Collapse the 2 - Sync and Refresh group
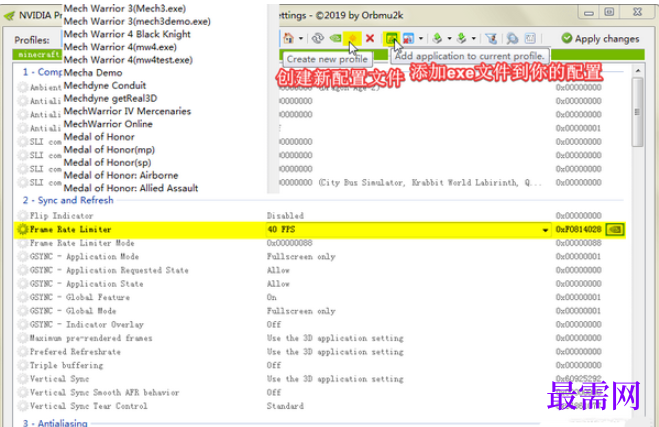The width and height of the screenshot is (659, 427). (x=68, y=200)
